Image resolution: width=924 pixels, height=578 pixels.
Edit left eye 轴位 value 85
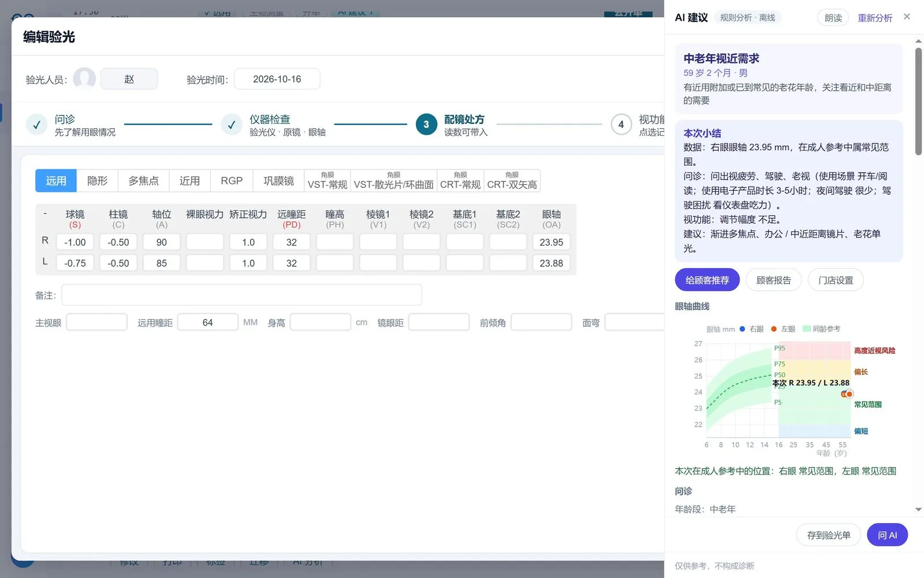pyautogui.click(x=162, y=263)
